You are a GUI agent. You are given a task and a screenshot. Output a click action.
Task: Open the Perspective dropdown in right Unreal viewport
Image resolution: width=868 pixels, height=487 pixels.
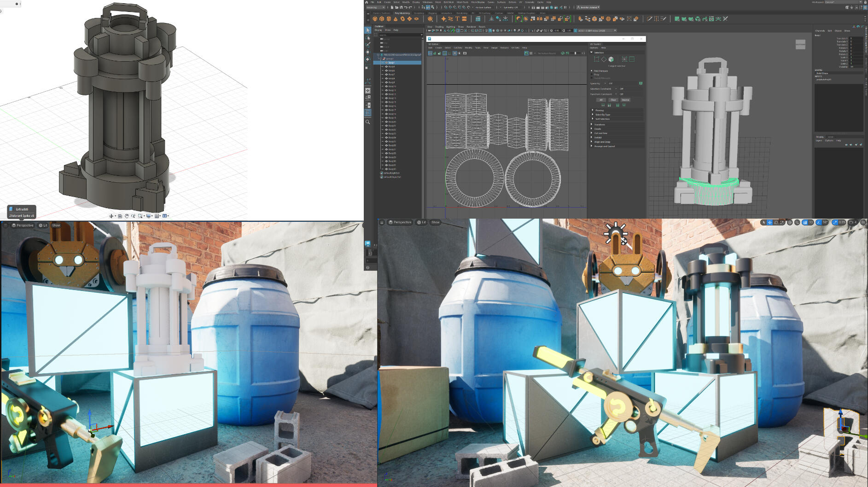pos(400,222)
